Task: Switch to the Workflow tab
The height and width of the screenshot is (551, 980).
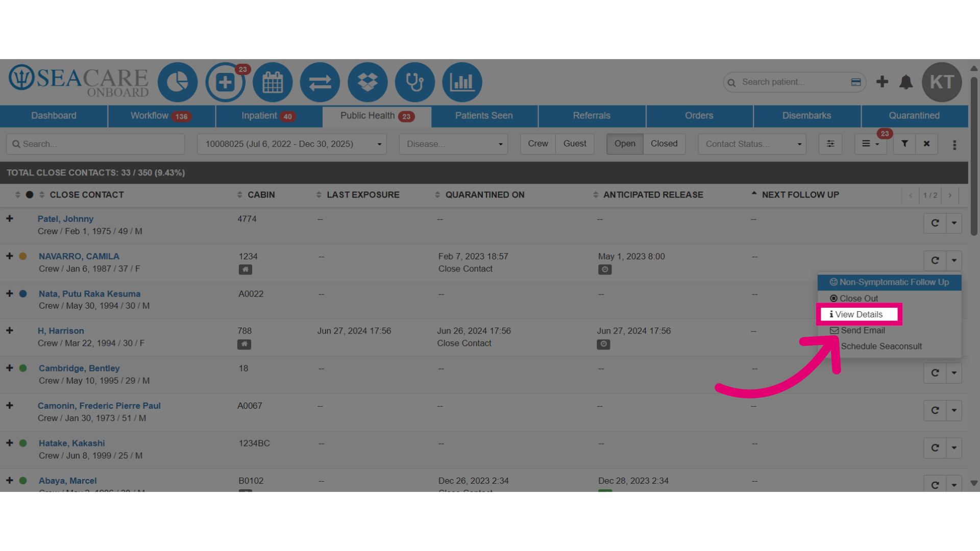Action: 161,116
